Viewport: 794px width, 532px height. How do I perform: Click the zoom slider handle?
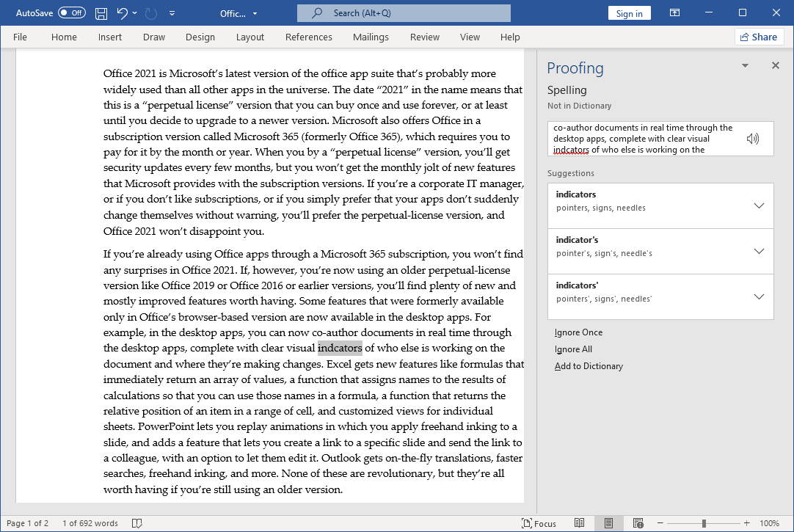click(704, 523)
